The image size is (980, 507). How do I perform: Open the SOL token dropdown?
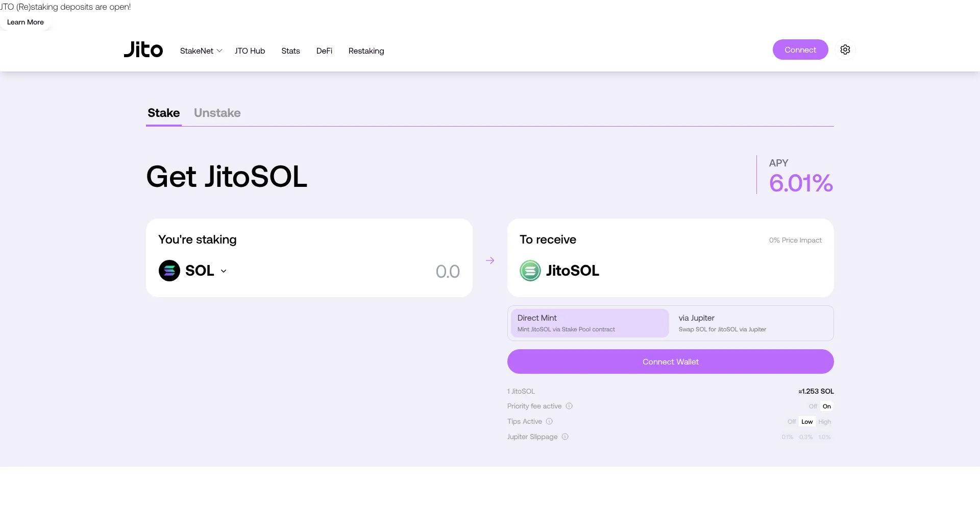point(206,271)
